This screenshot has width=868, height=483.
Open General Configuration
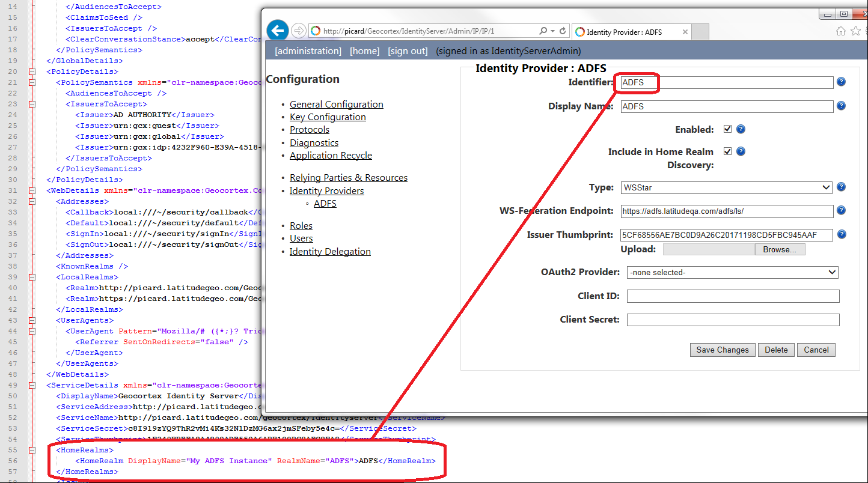[x=337, y=105]
